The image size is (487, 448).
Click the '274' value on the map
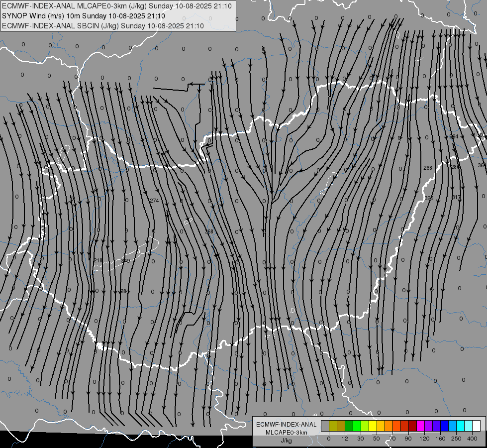(154, 201)
